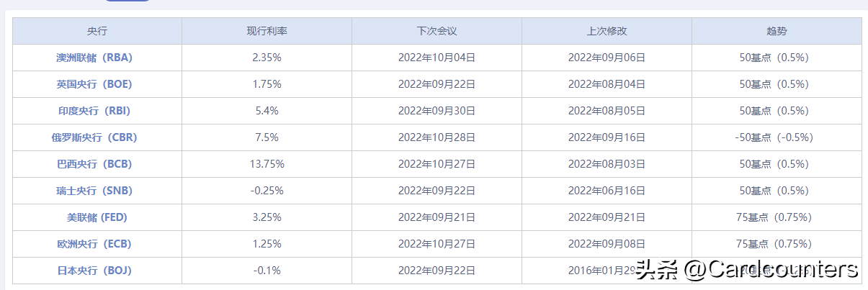
Task: Click the ECB 75基点 (0.75%) trend cell
Action: (x=777, y=244)
